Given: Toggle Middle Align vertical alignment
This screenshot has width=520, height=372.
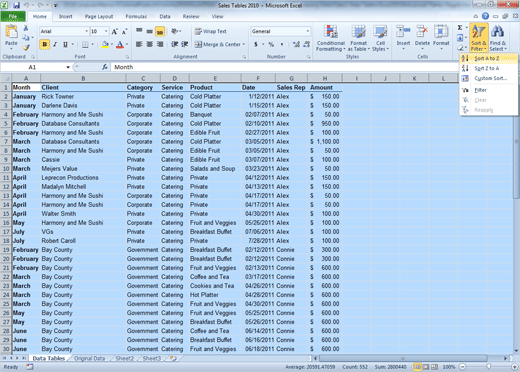Looking at the screenshot, I should [x=150, y=31].
